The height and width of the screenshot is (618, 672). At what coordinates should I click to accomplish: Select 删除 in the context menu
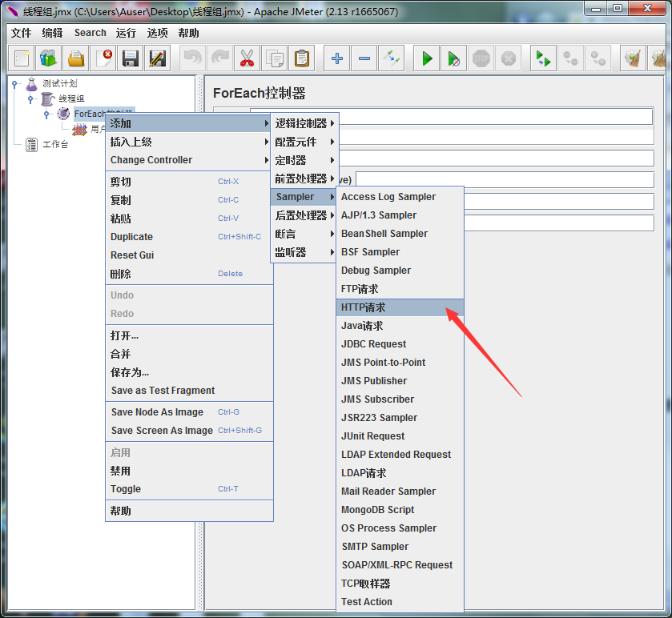click(x=189, y=274)
